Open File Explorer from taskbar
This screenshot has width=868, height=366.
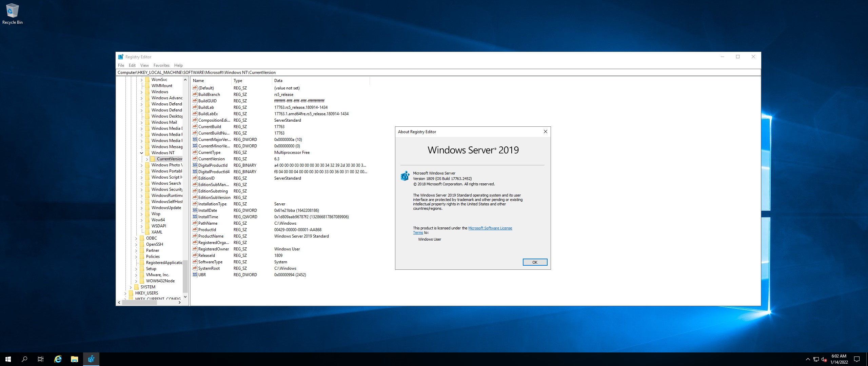tap(75, 359)
